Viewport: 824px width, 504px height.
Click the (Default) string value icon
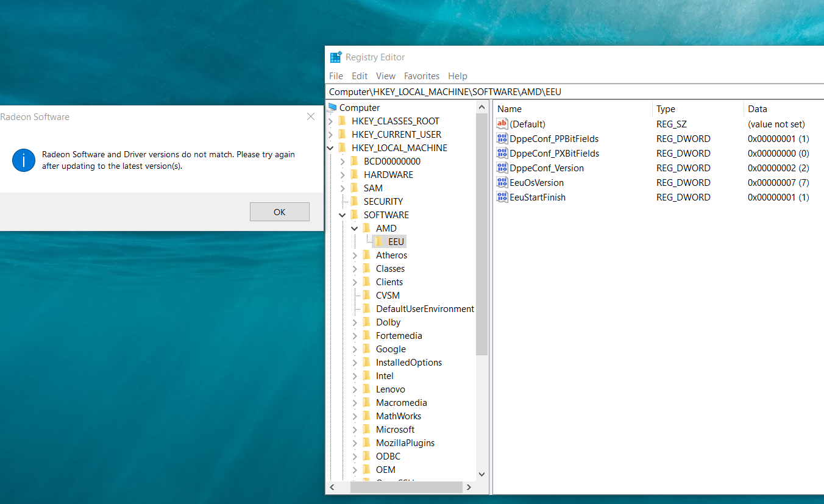click(502, 124)
